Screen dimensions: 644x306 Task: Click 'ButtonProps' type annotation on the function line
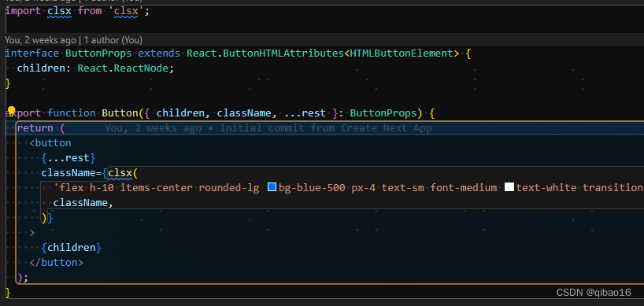coord(383,112)
